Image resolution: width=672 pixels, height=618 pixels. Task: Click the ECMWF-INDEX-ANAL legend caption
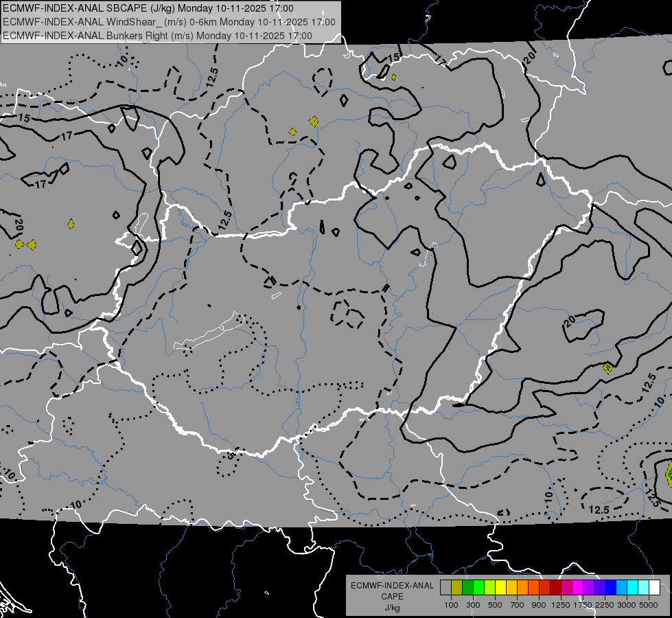point(392,586)
